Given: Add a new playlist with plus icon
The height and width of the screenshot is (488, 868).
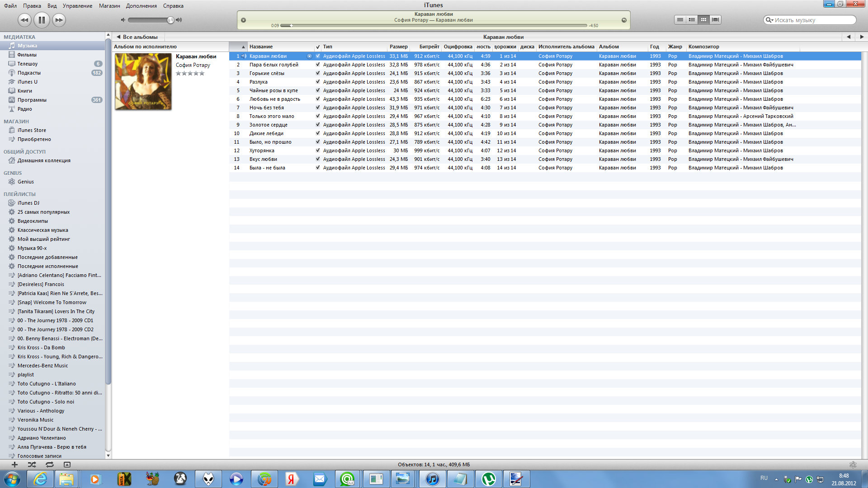Looking at the screenshot, I should pyautogui.click(x=14, y=465).
